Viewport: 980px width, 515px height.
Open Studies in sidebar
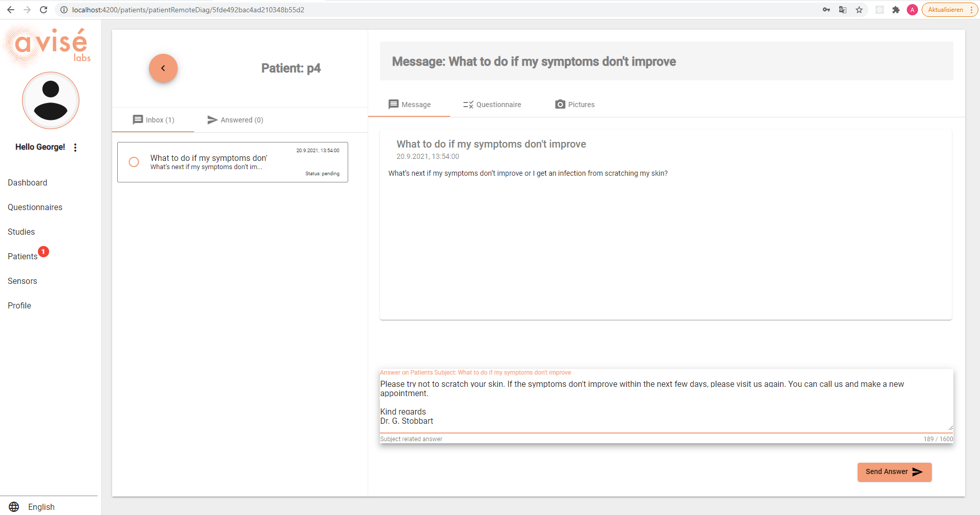[22, 232]
